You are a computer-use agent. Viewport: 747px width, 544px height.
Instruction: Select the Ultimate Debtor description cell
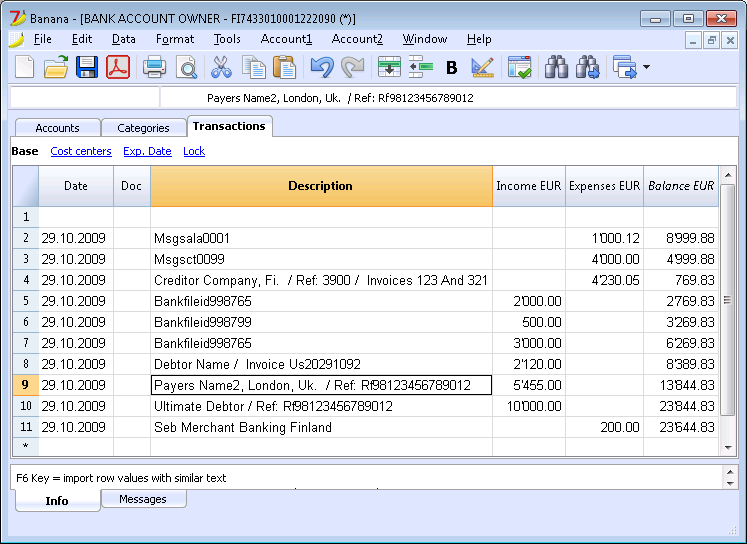(321, 406)
